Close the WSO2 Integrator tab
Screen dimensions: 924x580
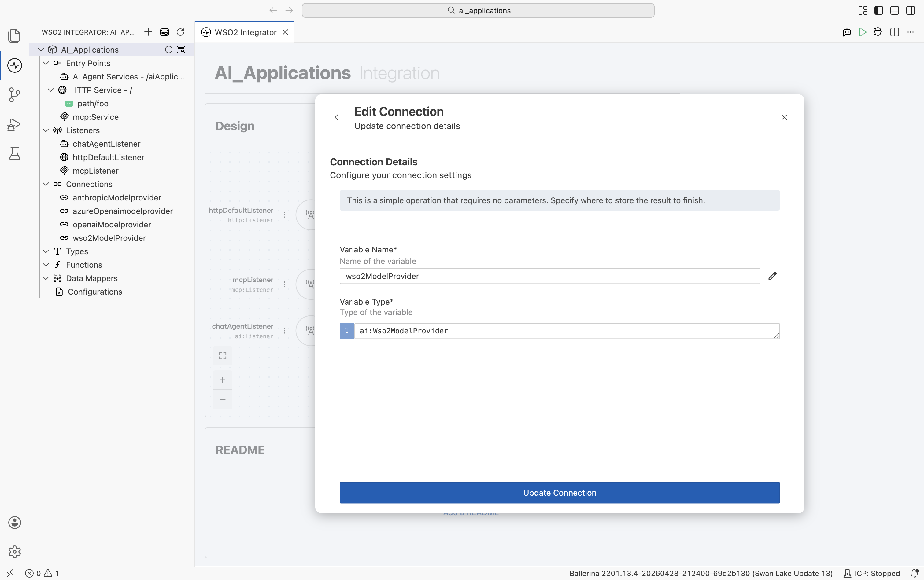pos(286,32)
